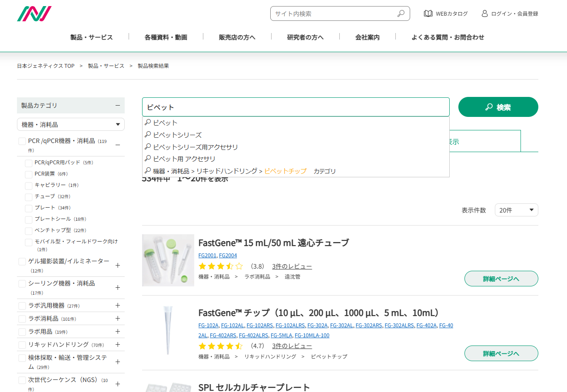Open 表示件数 20件 dropdown
The width and height of the screenshot is (567, 392).
517,210
